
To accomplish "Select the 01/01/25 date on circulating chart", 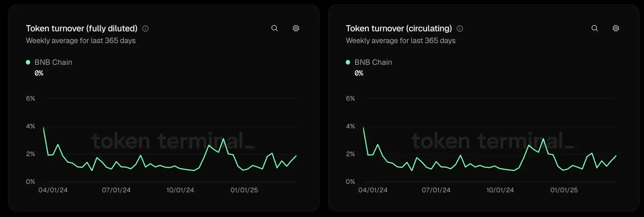I will (x=564, y=190).
